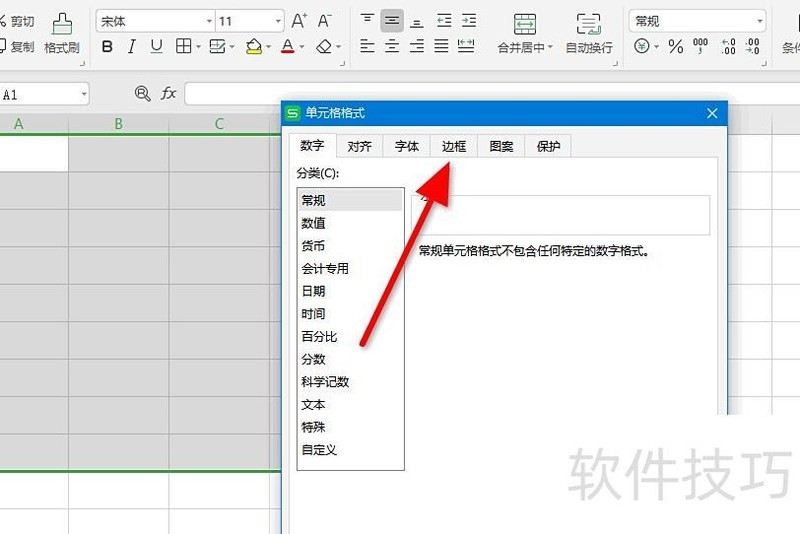Select 数值 in the category list
Viewport: 800px width, 534px height.
351,223
